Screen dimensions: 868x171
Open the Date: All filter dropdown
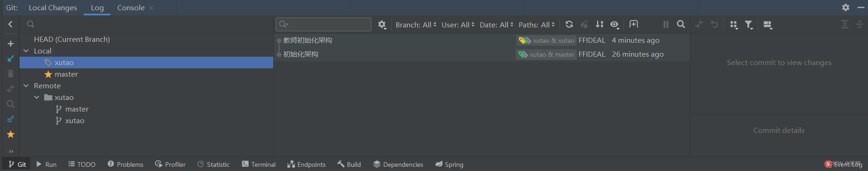coord(496,25)
